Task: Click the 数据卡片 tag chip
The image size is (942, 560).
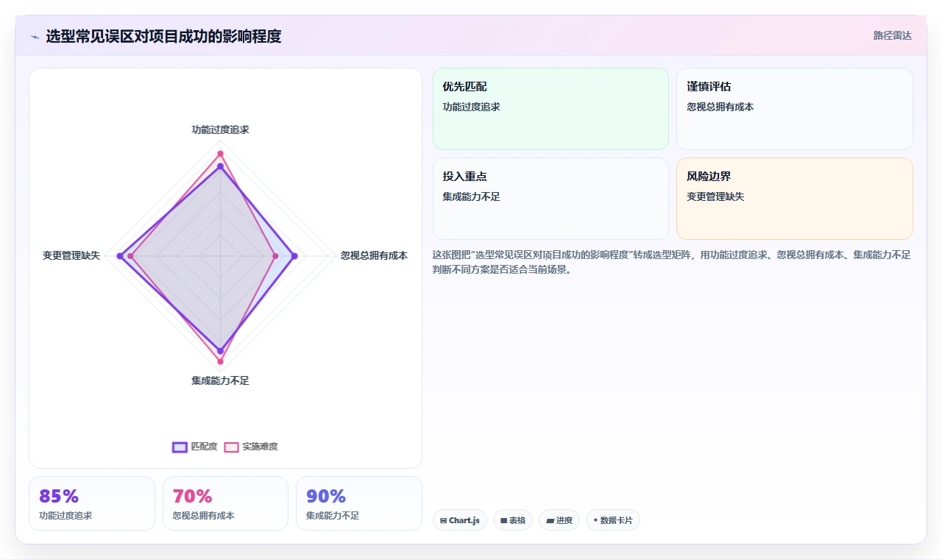Action: pos(612,520)
